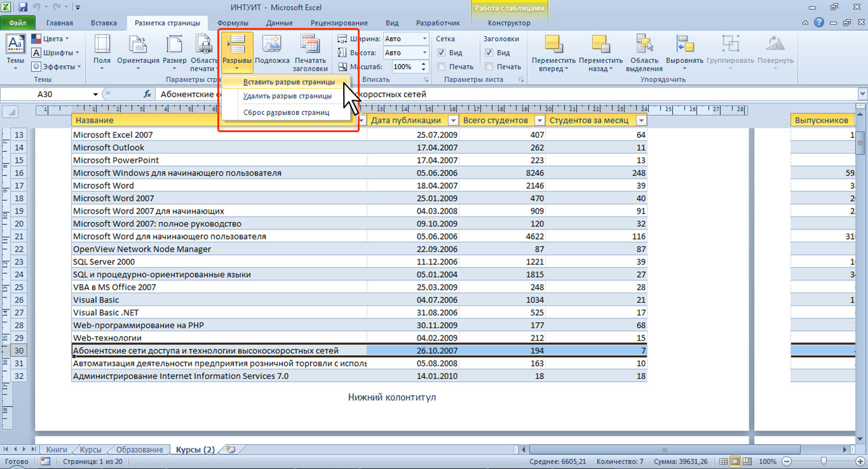Open Область выделения selection pane
This screenshot has height=469, width=868.
pos(644,52)
